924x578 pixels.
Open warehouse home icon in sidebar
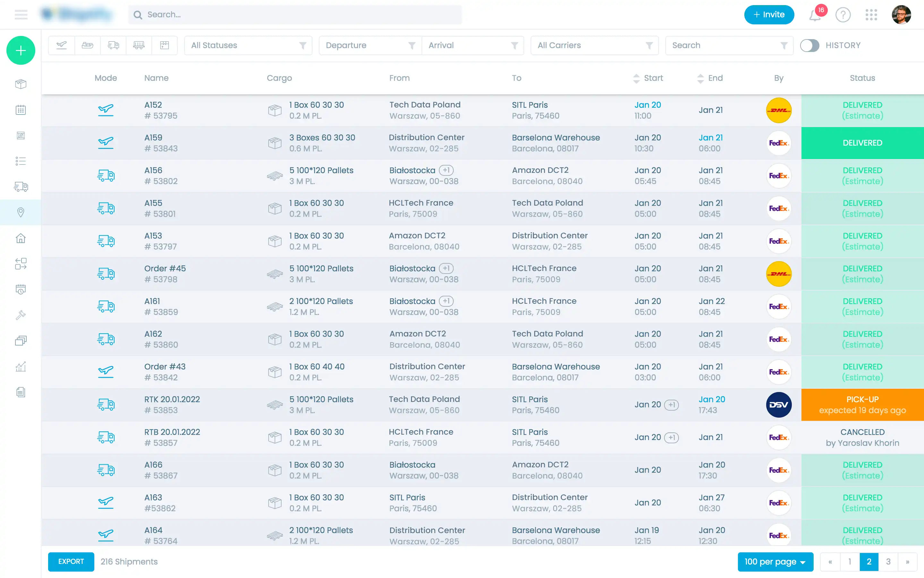[x=21, y=238]
